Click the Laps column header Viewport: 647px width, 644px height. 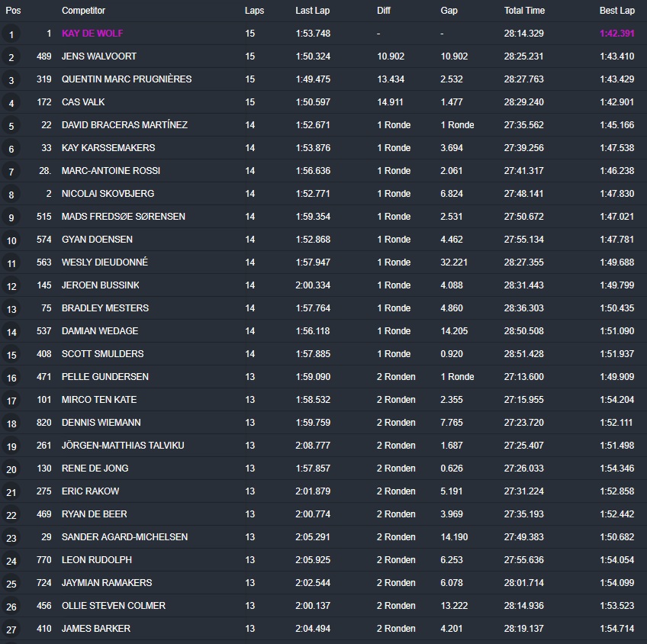(254, 11)
